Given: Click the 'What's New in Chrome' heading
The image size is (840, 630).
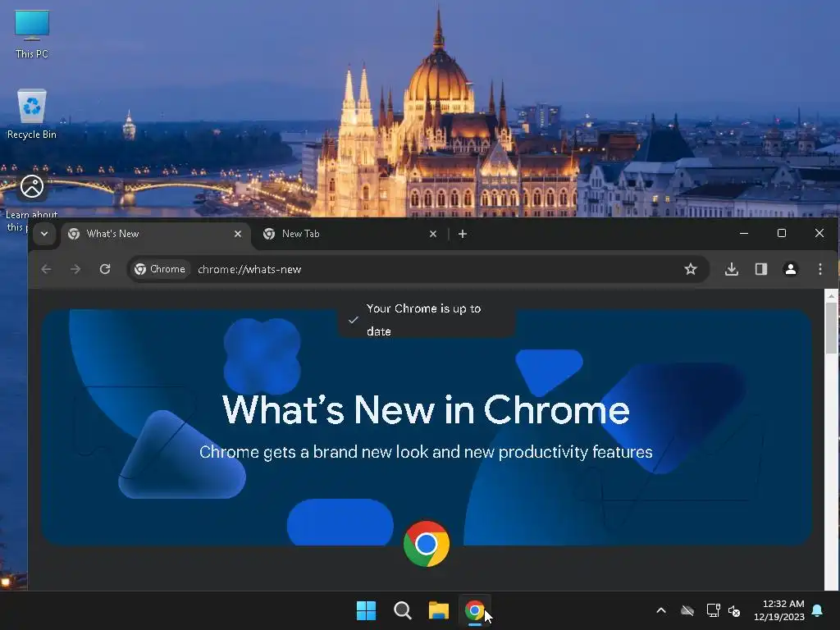Looking at the screenshot, I should (426, 409).
